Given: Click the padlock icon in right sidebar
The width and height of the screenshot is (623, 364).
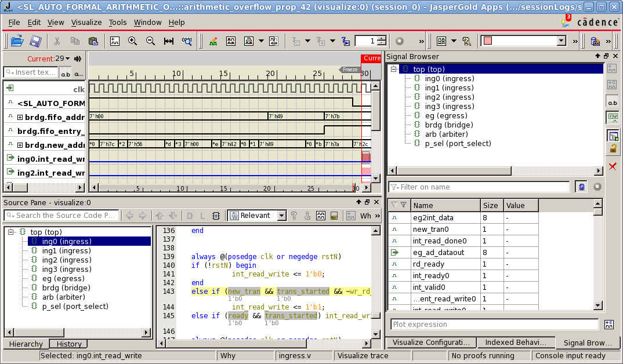Looking at the screenshot, I should tap(613, 149).
